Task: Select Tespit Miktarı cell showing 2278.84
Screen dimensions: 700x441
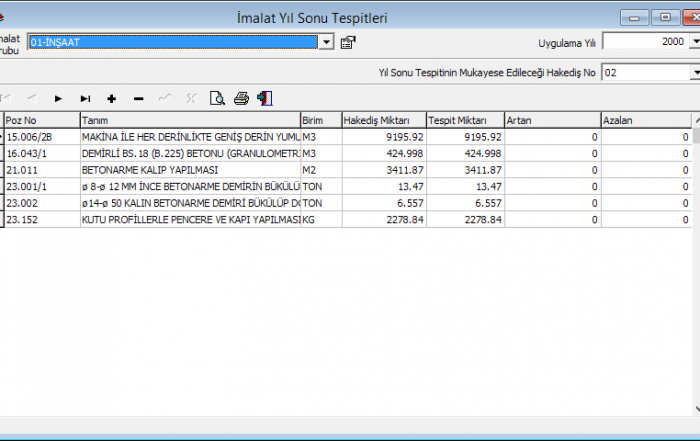Action: 464,219
